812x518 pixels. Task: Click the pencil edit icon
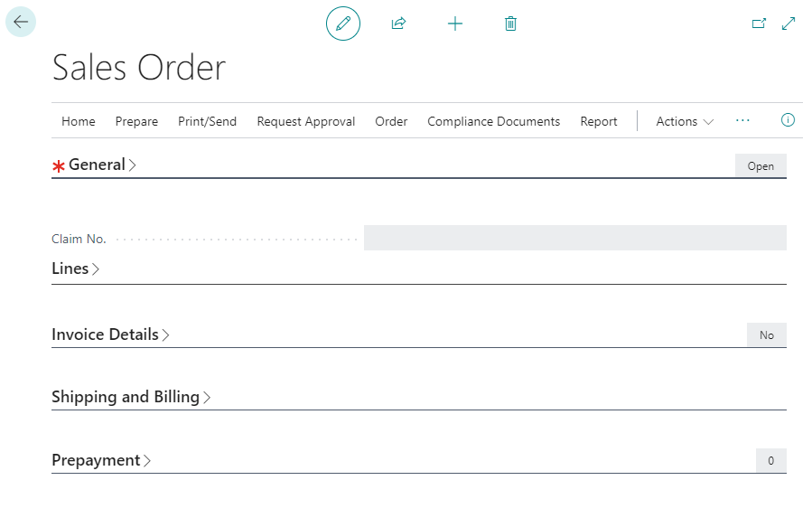[x=342, y=24]
